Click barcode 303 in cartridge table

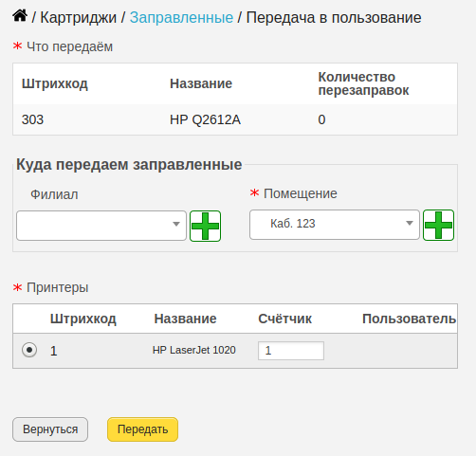click(32, 119)
